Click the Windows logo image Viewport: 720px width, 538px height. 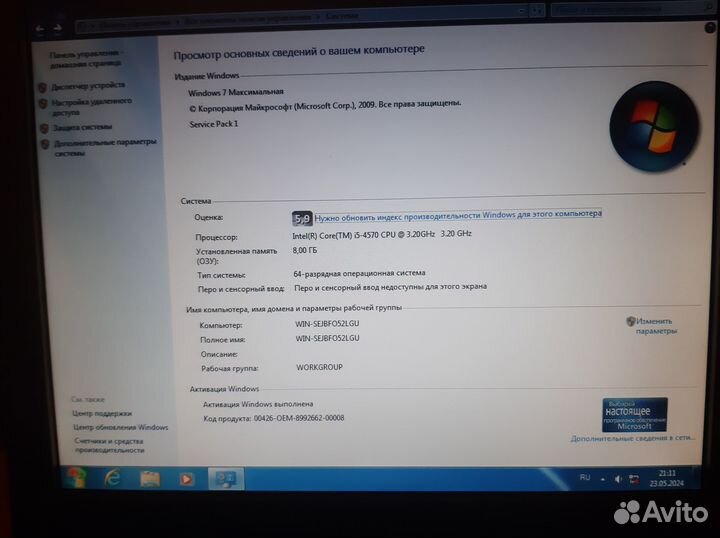tap(654, 127)
